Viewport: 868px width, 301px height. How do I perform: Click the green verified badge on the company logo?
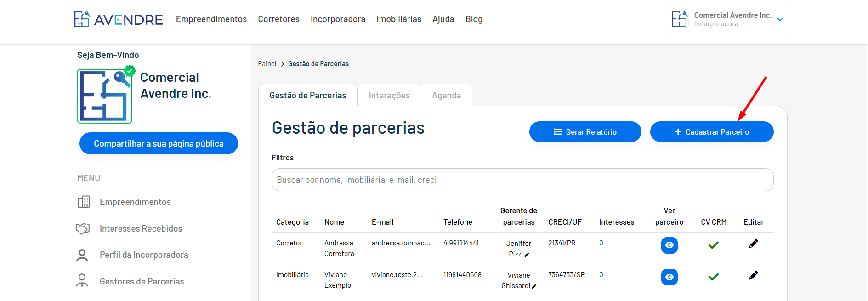point(130,71)
